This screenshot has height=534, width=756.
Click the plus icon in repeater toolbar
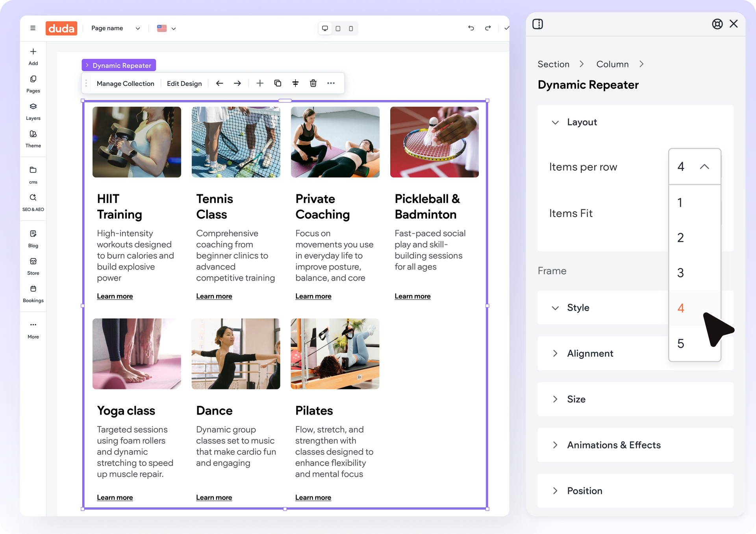260,83
